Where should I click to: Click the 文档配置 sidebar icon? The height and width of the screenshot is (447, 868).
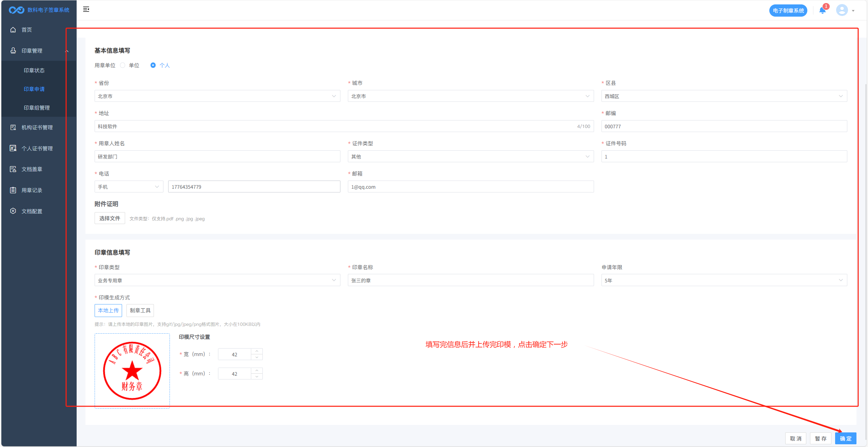coord(13,211)
